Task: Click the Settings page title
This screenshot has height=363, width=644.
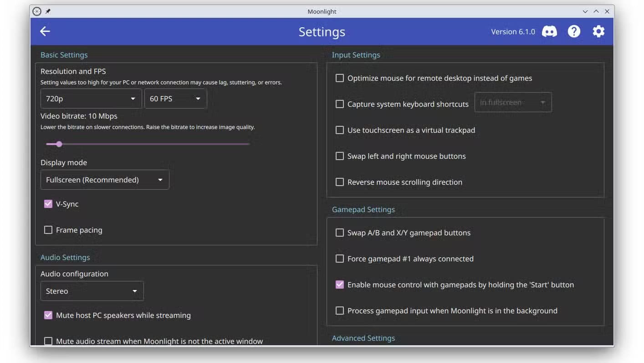Action: (322, 32)
